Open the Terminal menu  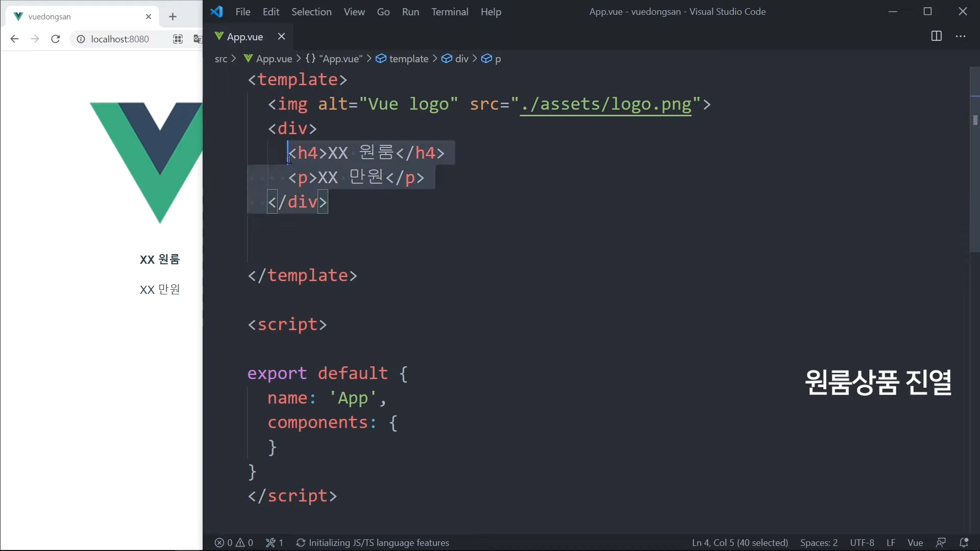pos(449,12)
